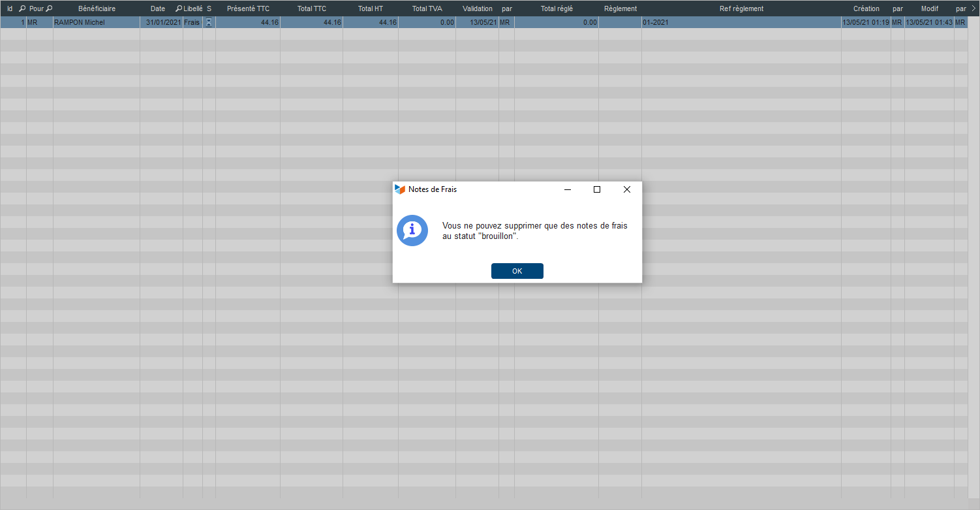This screenshot has width=980, height=510.
Task: Close the Notes de Frais dialog
Action: (x=626, y=189)
